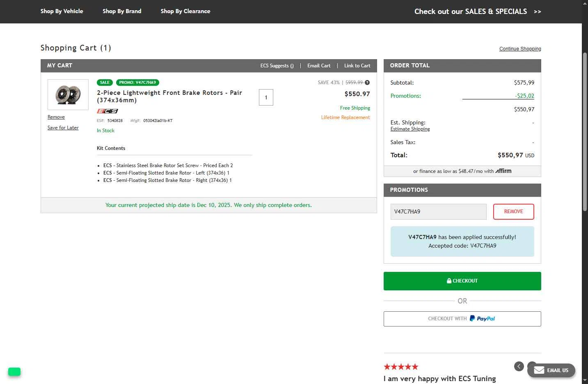
Task: Click the quantity input box
Action: 266,97
